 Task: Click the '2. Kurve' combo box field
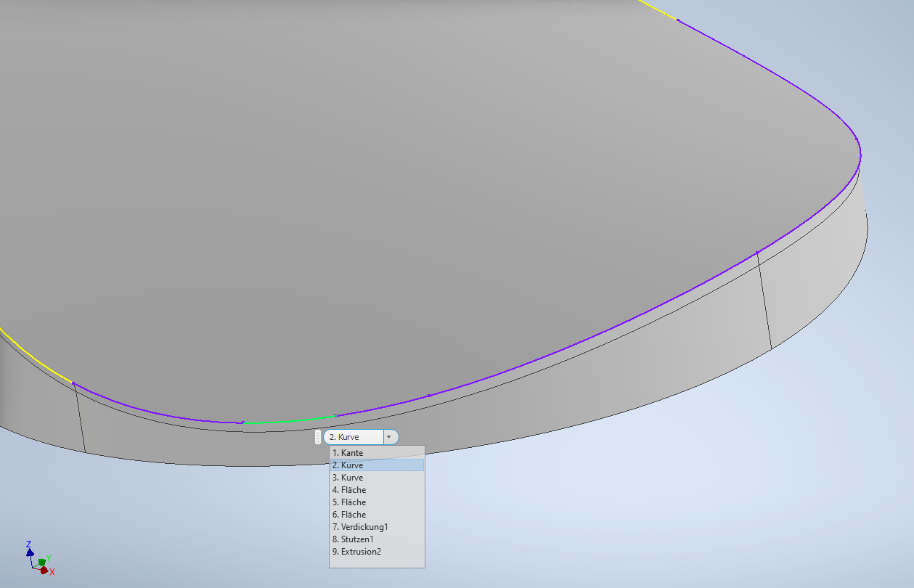[x=354, y=437]
